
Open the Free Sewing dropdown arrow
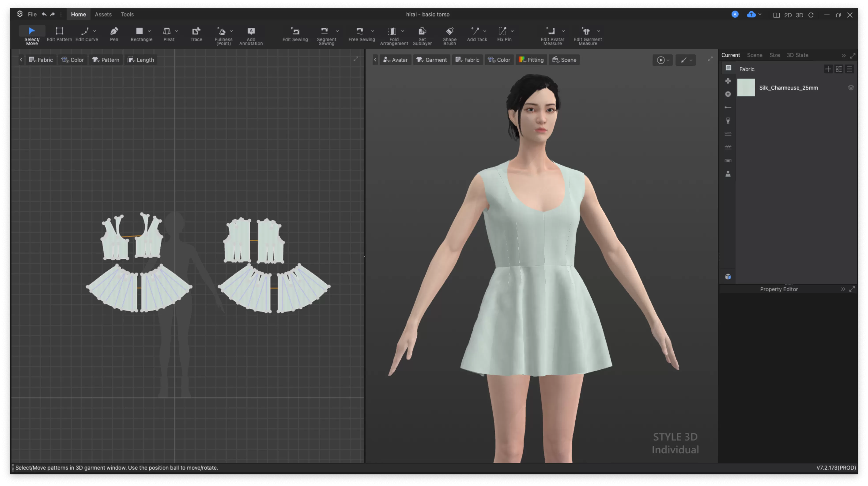(373, 31)
